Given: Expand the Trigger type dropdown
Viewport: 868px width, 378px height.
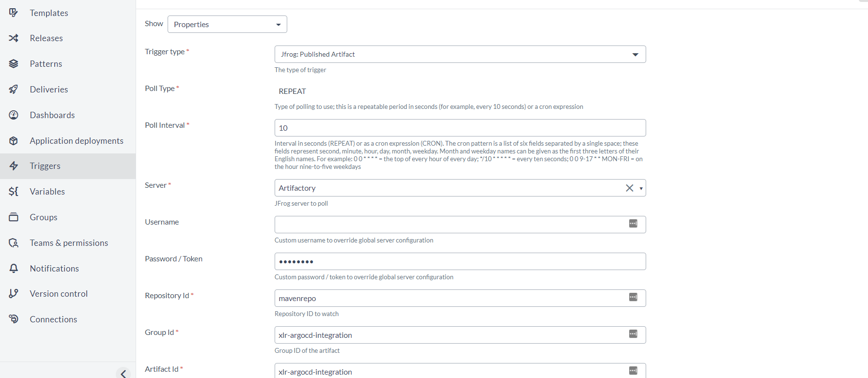Looking at the screenshot, I should 635,54.
